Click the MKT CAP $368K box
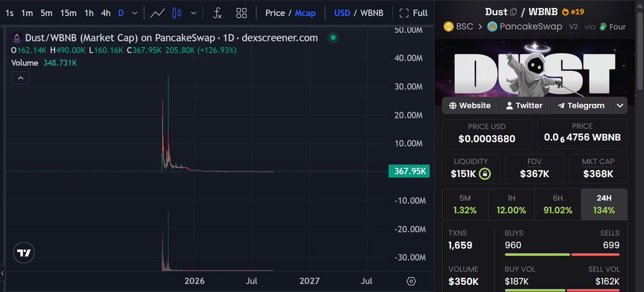 pyautogui.click(x=598, y=169)
